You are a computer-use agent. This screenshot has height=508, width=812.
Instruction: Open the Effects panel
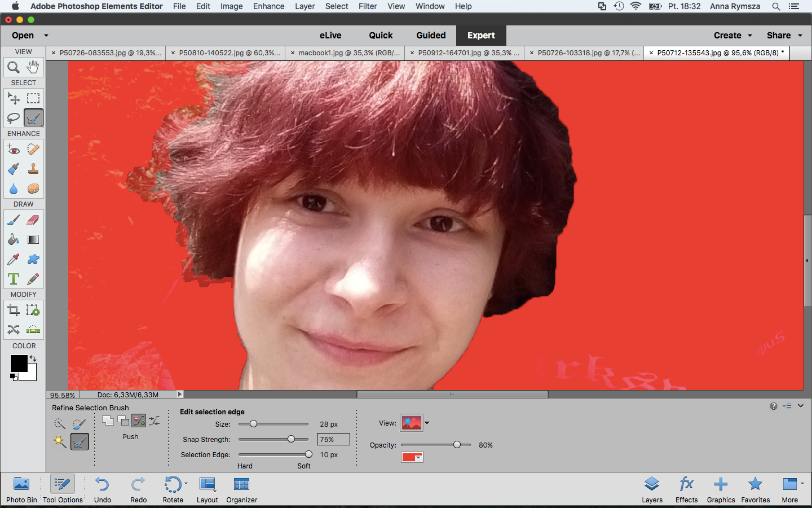coord(686,489)
